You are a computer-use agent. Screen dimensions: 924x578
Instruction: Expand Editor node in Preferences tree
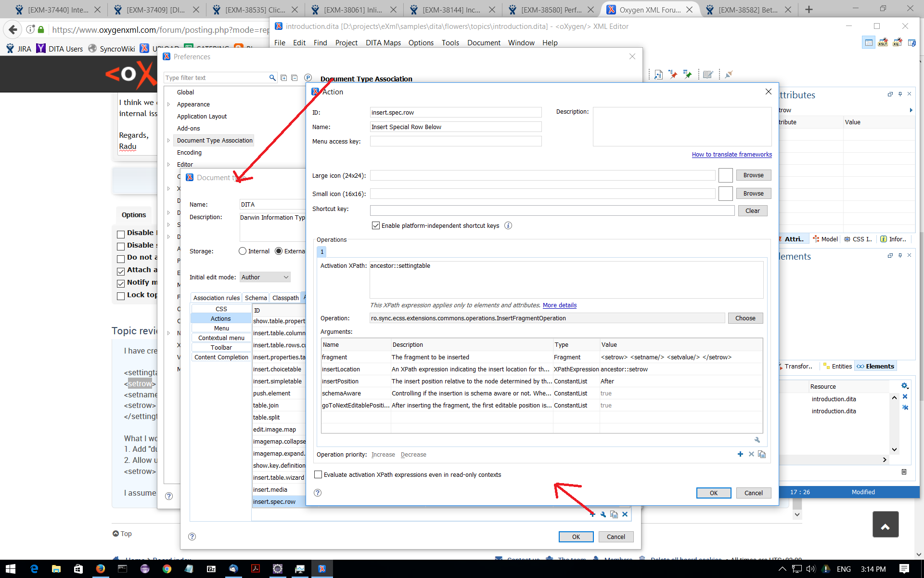(x=169, y=165)
